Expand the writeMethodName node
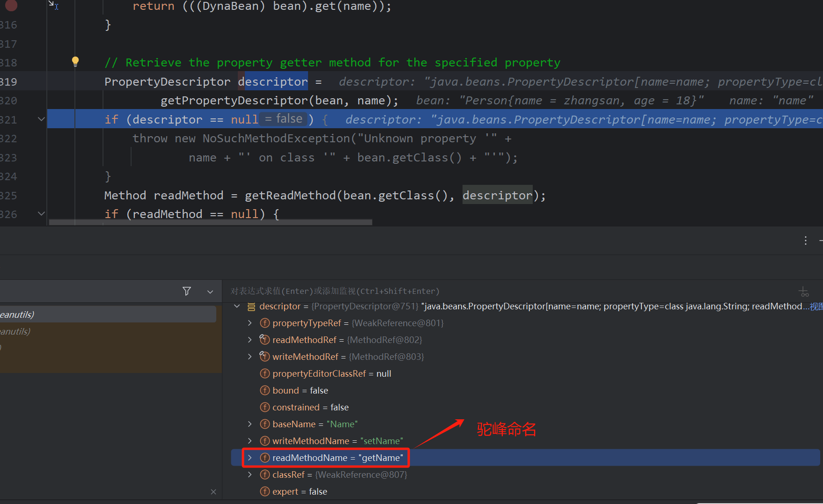Image resolution: width=823 pixels, height=504 pixels. click(x=250, y=441)
